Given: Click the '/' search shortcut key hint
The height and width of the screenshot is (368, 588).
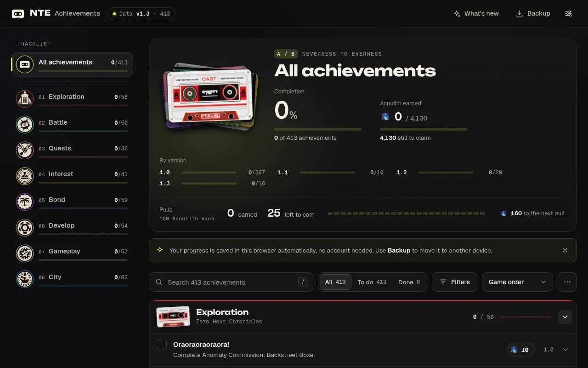Looking at the screenshot, I should click(303, 282).
